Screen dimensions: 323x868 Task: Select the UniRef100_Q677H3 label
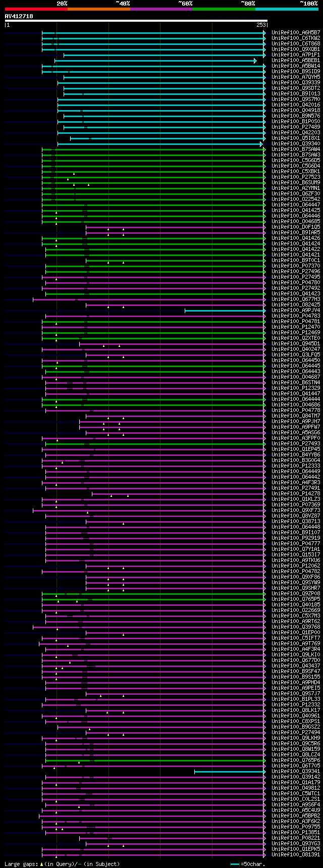point(296,299)
